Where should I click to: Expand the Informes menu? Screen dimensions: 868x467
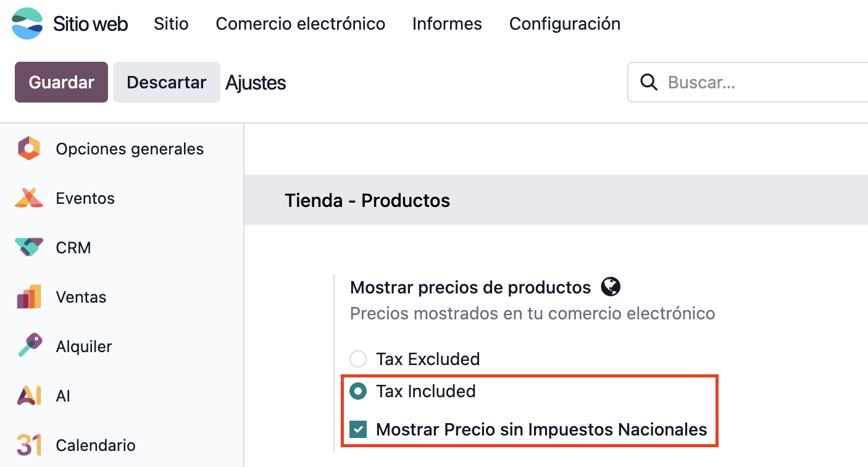(x=447, y=24)
